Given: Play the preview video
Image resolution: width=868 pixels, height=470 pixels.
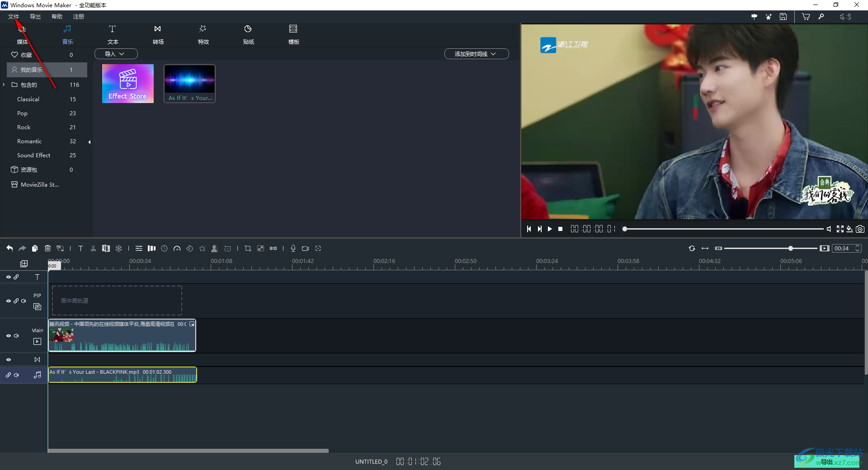Looking at the screenshot, I should coord(550,229).
